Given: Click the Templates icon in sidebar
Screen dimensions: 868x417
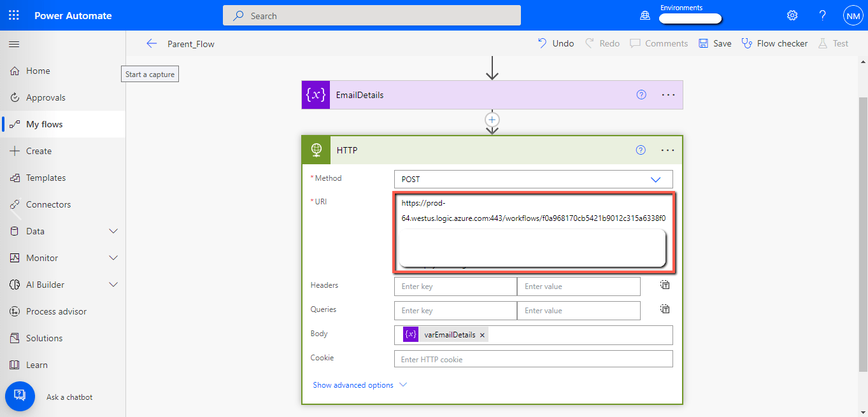Looking at the screenshot, I should pyautogui.click(x=15, y=178).
